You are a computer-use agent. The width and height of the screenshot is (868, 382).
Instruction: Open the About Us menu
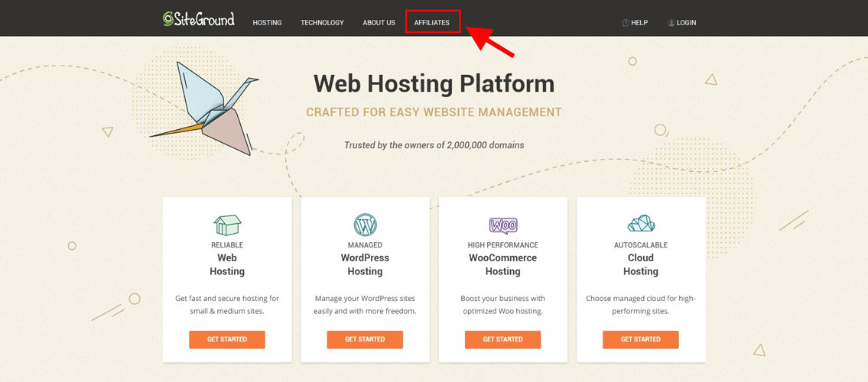(x=379, y=23)
